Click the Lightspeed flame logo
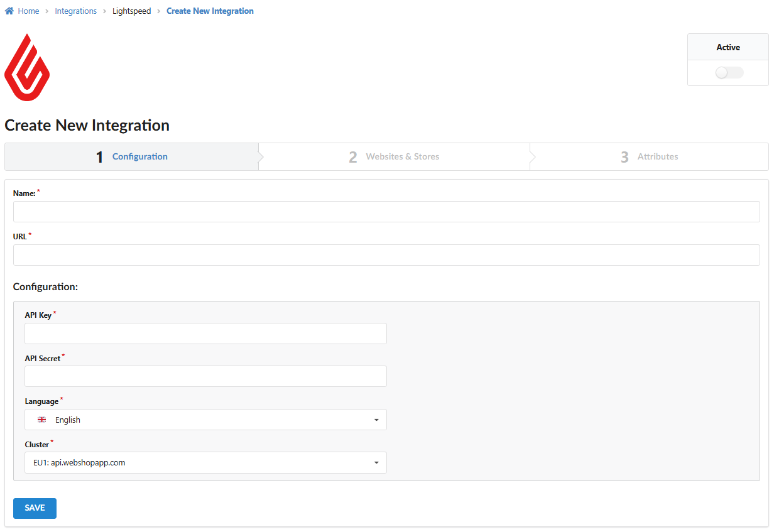The image size is (774, 532). point(27,67)
